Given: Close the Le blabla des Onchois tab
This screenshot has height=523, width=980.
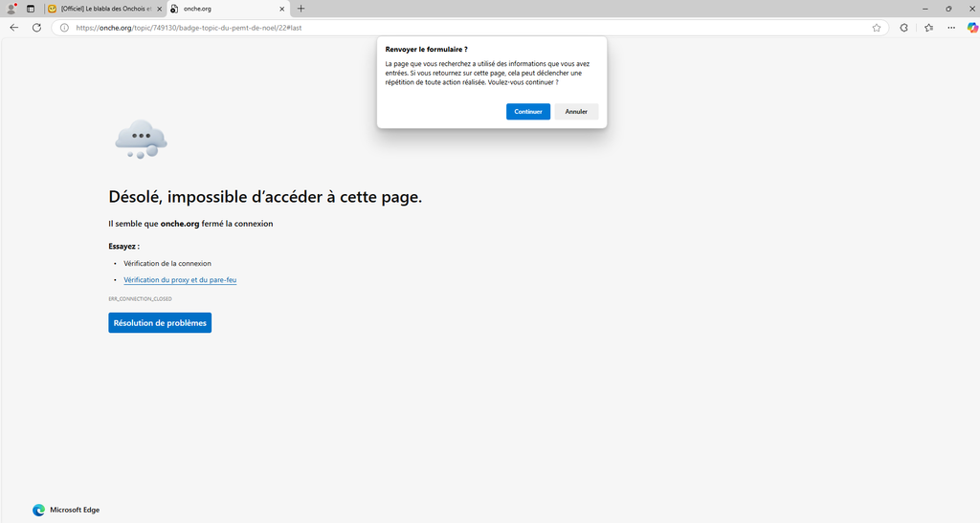Looking at the screenshot, I should (x=160, y=9).
